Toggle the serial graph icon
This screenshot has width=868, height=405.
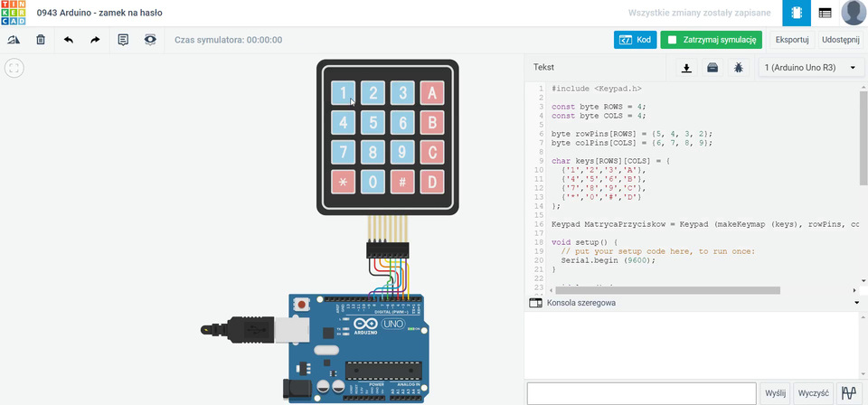(848, 393)
